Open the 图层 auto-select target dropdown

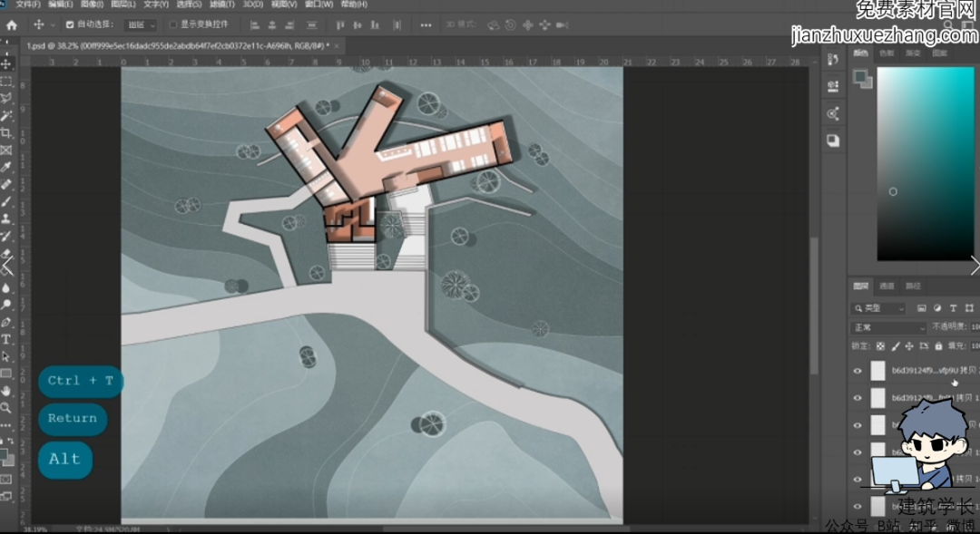pyautogui.click(x=140, y=24)
